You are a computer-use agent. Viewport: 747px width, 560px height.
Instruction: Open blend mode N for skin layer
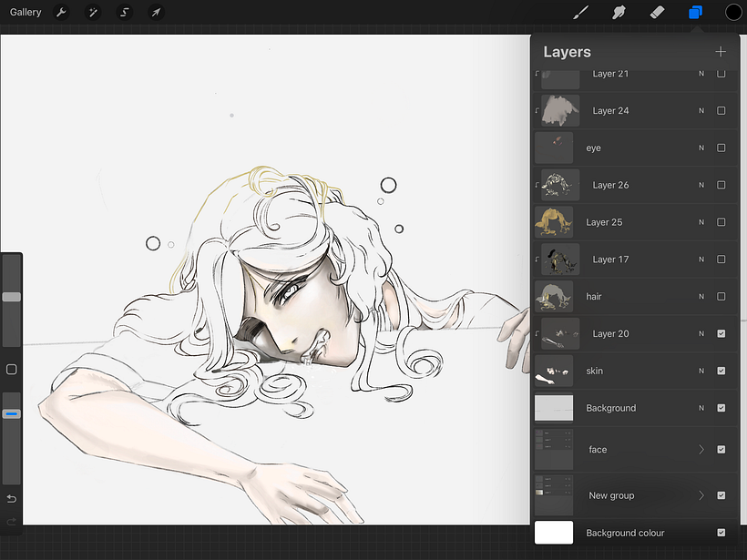[x=701, y=371]
